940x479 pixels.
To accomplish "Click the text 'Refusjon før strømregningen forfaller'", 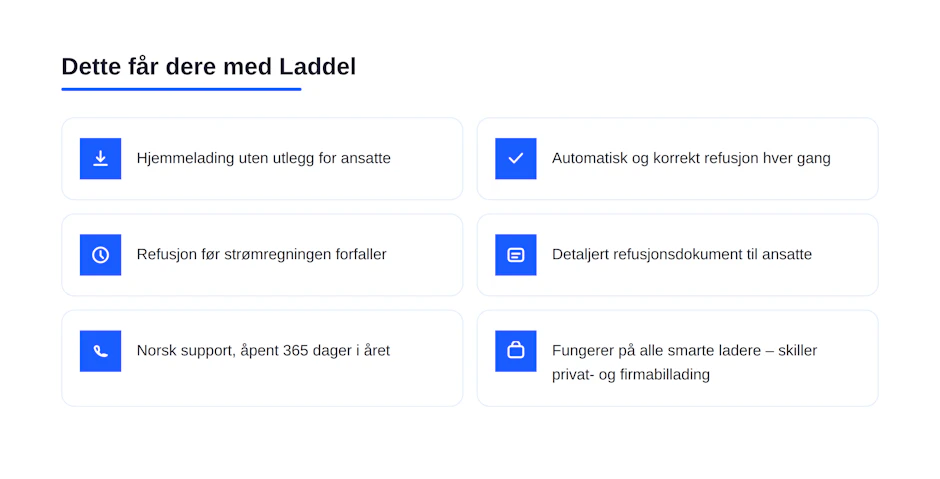I will (261, 254).
